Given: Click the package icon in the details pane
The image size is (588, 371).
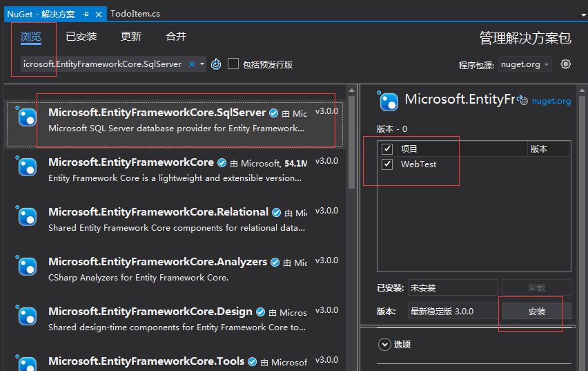Looking at the screenshot, I should click(x=388, y=101).
